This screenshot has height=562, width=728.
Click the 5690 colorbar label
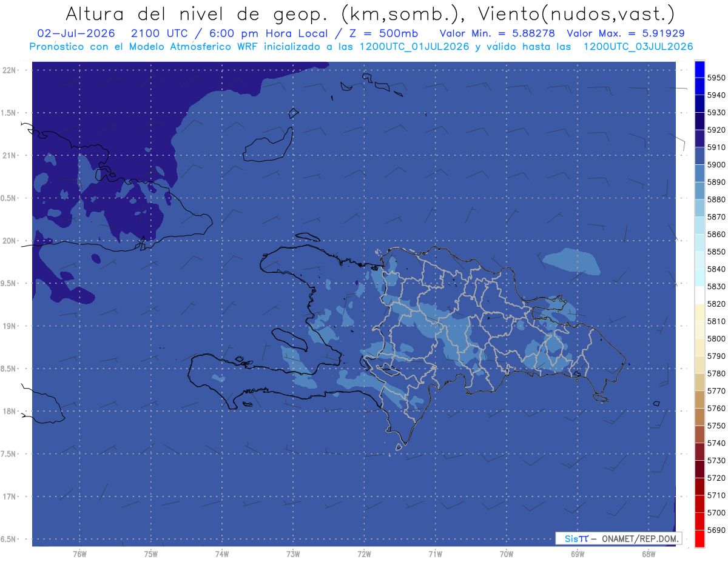[716, 530]
